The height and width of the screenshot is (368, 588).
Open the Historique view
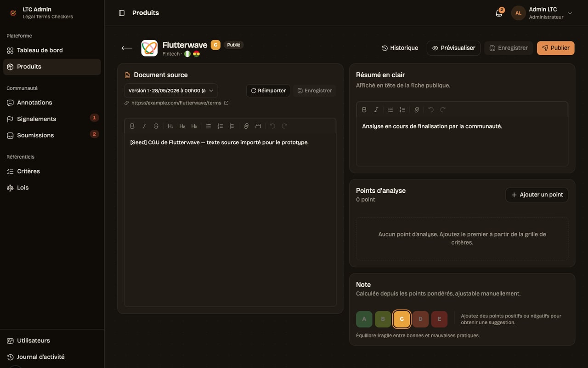400,48
